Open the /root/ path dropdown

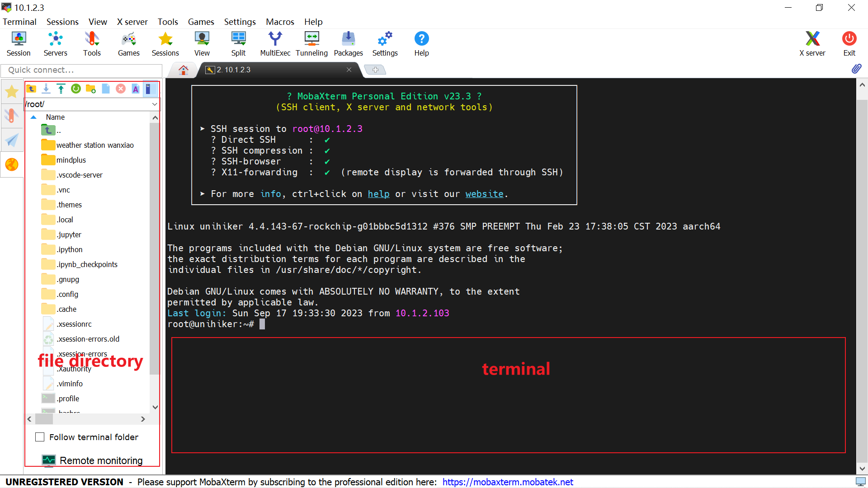155,104
